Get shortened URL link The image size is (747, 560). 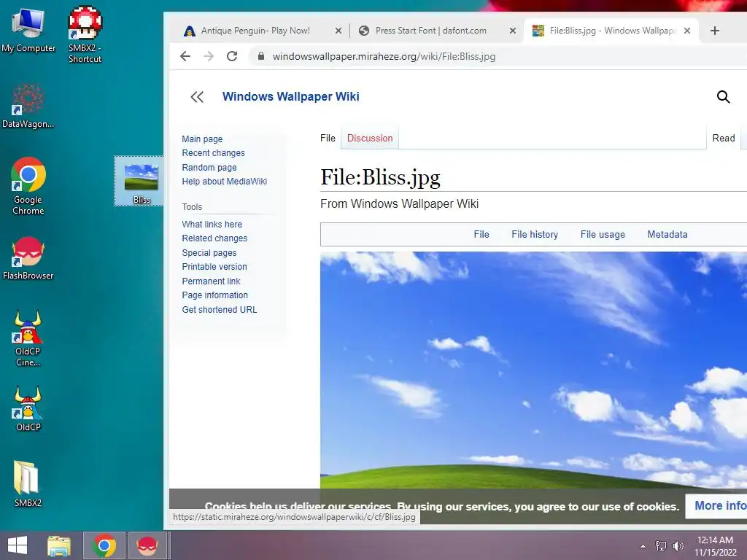click(x=219, y=309)
